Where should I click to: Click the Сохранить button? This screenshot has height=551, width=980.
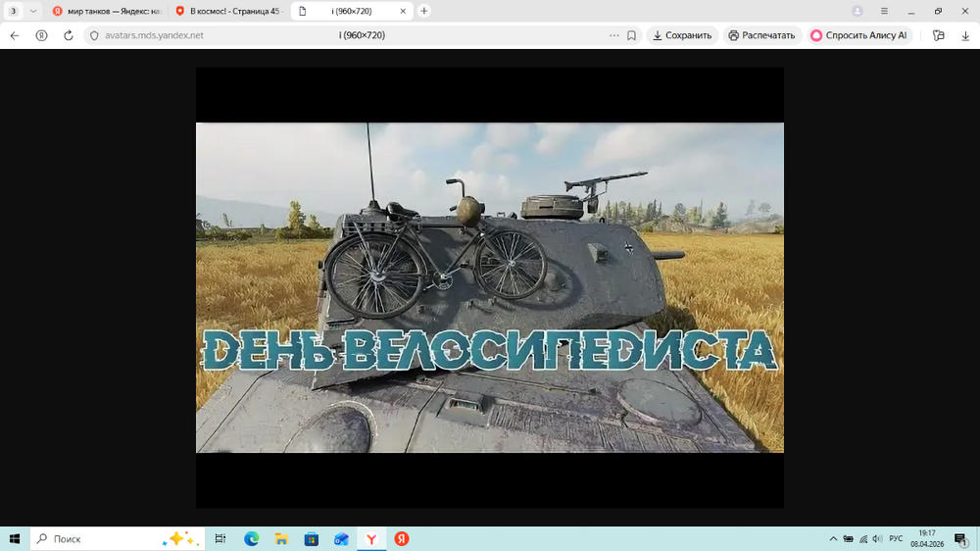682,35
